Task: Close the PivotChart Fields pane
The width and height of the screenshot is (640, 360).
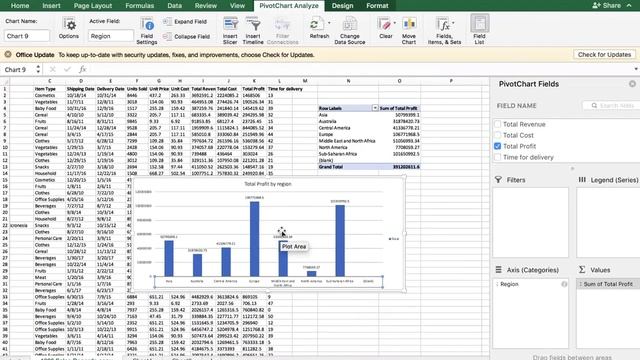Action: 632,84
